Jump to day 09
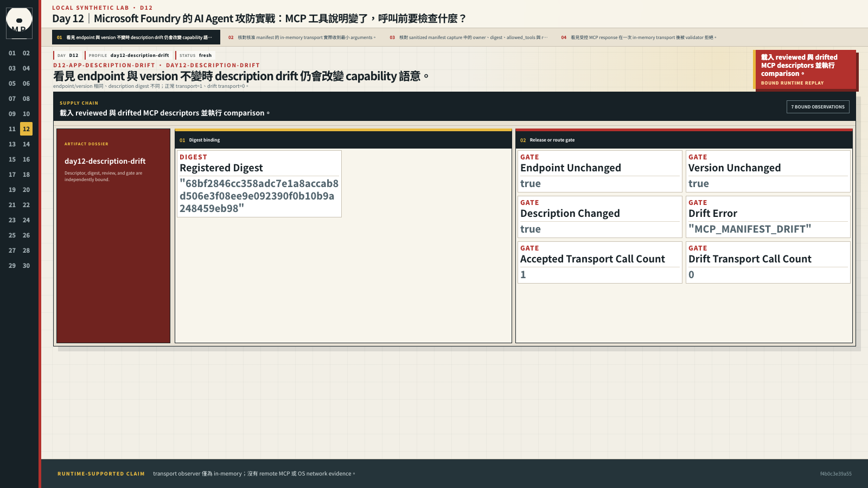This screenshot has height=488, width=868. 12,114
